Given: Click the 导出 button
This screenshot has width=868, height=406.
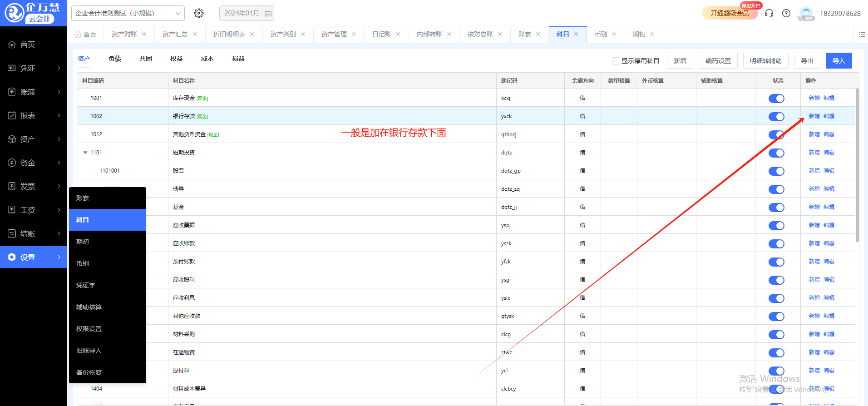Looking at the screenshot, I should pos(807,61).
